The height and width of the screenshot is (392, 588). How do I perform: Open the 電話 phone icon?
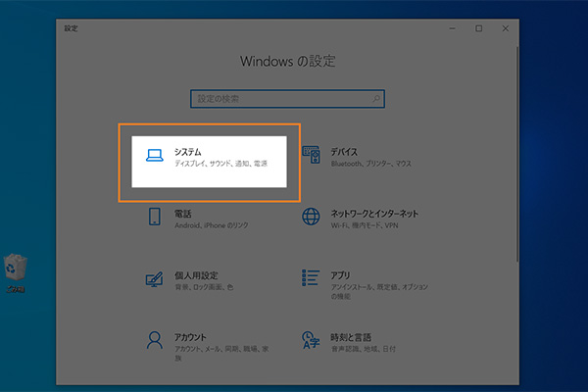click(x=155, y=217)
